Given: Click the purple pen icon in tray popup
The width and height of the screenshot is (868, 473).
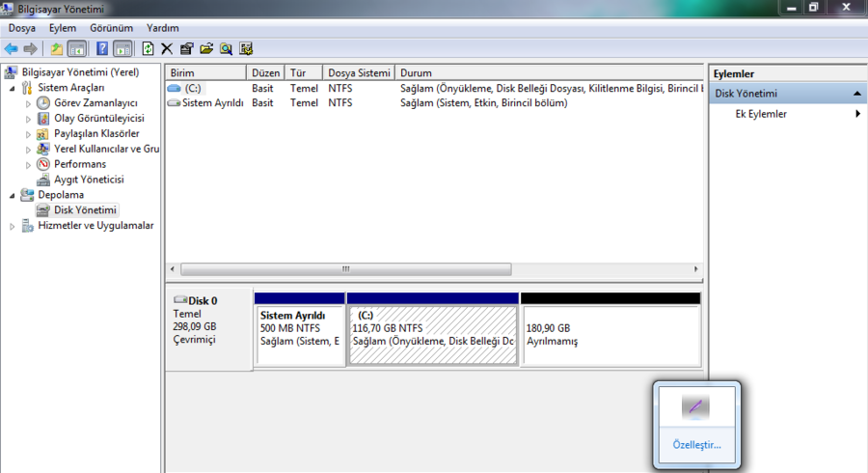Looking at the screenshot, I should coord(695,407).
